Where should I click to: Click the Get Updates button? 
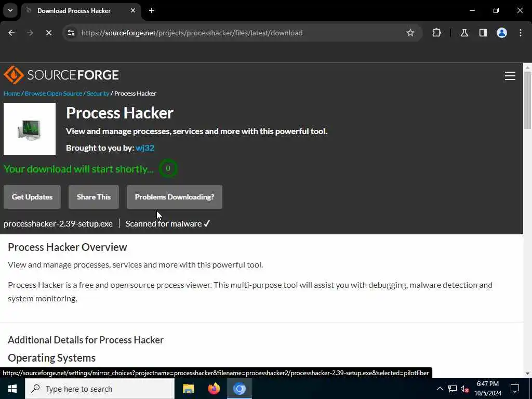pyautogui.click(x=32, y=197)
